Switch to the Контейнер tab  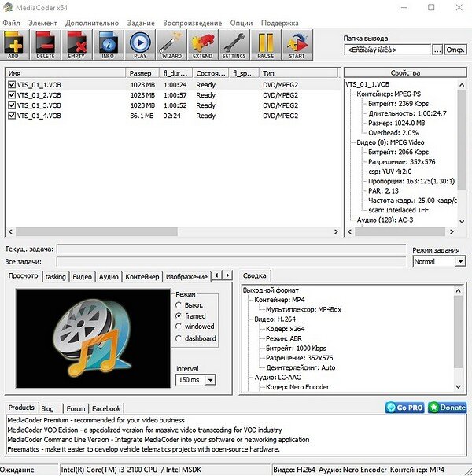pyautogui.click(x=142, y=277)
